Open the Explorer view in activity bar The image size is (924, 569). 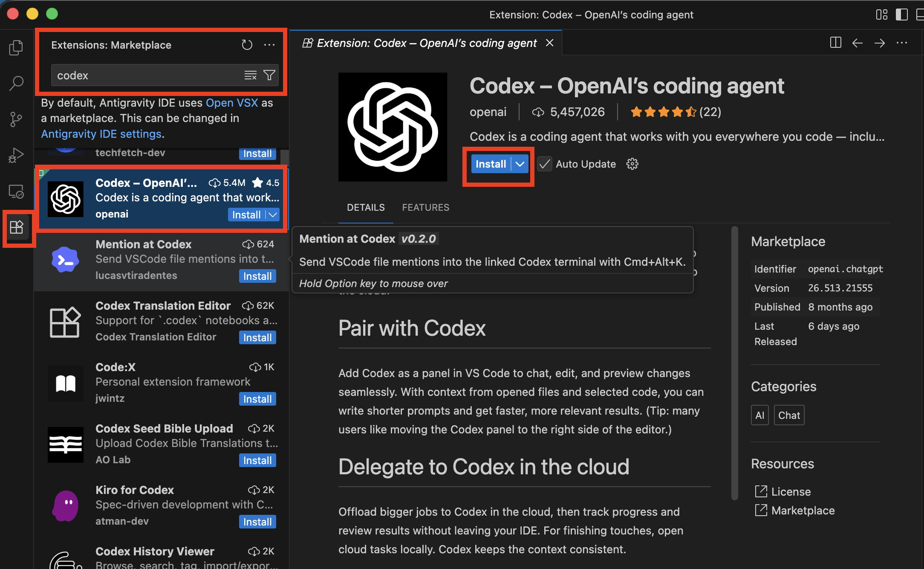click(x=16, y=47)
